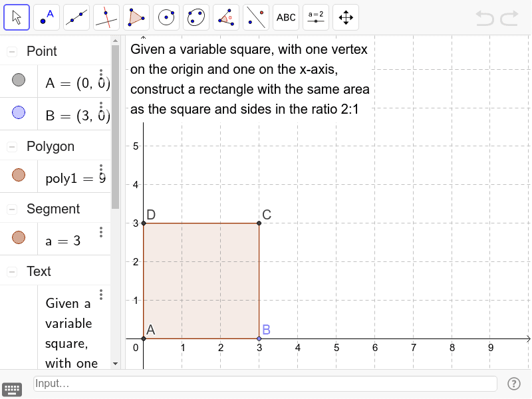Open options menu for the Text row
The image size is (532, 399).
tap(101, 295)
